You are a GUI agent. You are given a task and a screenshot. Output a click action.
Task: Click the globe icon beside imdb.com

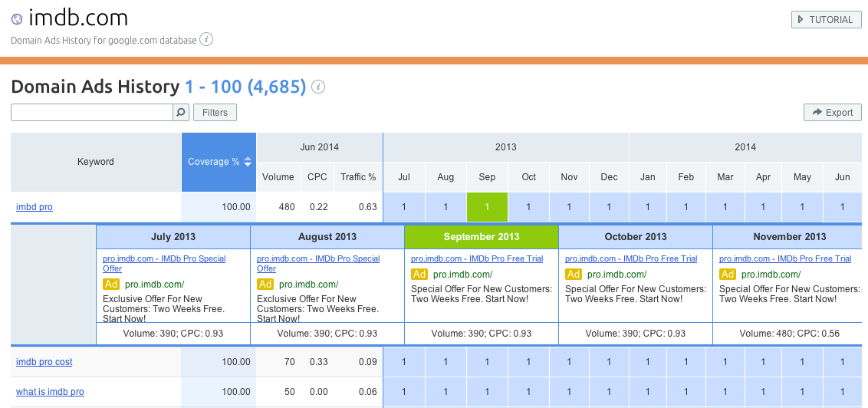coord(17,19)
